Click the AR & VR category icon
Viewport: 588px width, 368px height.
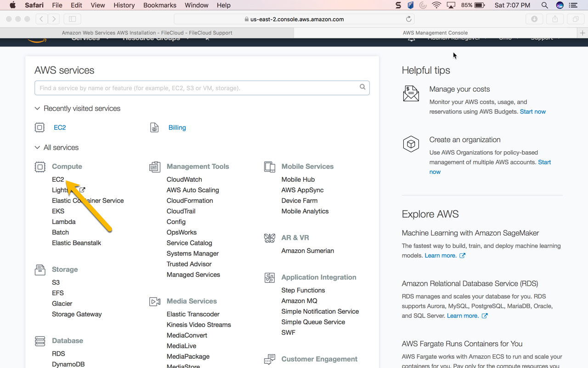[x=269, y=238]
